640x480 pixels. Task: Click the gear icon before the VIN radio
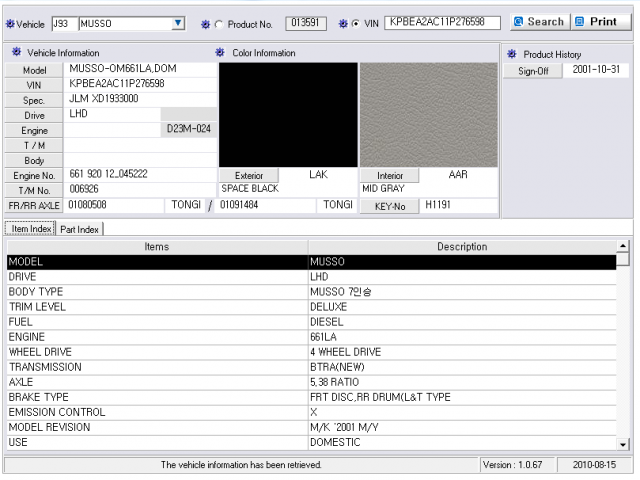pos(343,24)
